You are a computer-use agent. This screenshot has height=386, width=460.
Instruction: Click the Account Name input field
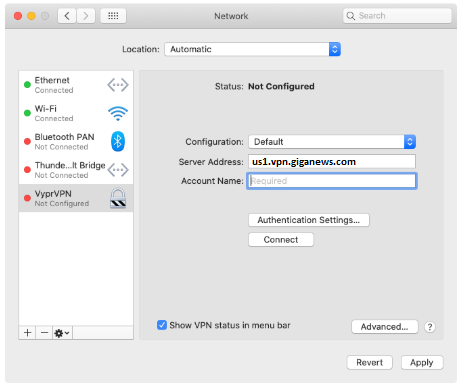pos(332,181)
